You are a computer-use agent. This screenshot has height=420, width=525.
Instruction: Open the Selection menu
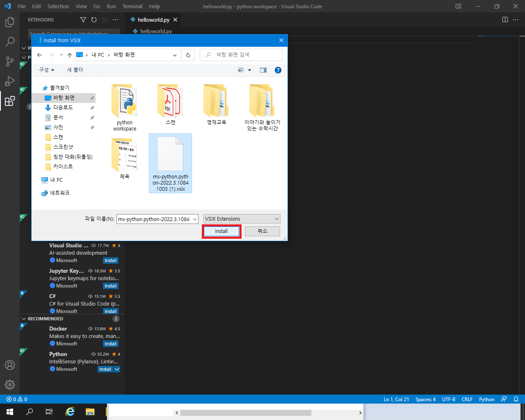coord(58,6)
